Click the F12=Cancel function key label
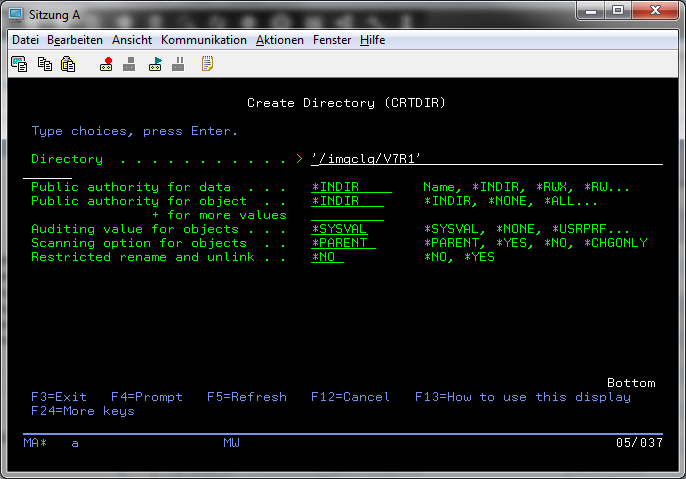The height and width of the screenshot is (479, 686). coord(350,397)
